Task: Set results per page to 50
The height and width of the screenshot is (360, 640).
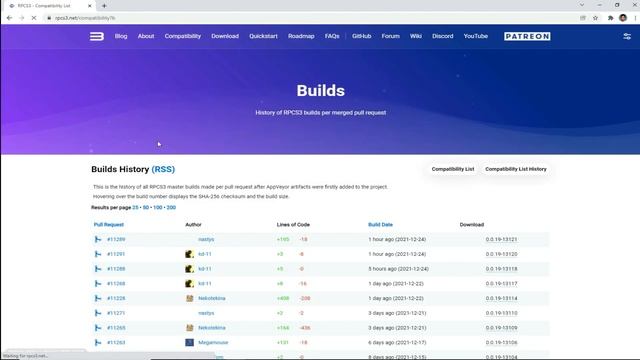Action: [146, 207]
